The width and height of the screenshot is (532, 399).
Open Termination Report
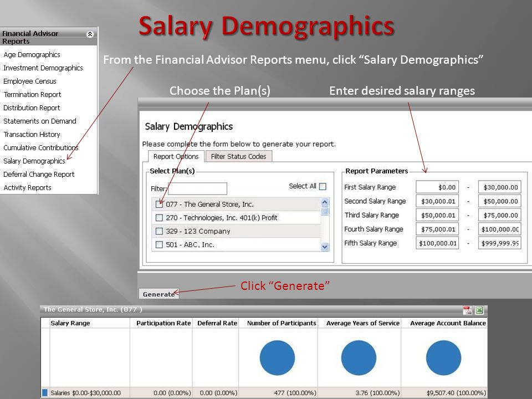point(32,94)
